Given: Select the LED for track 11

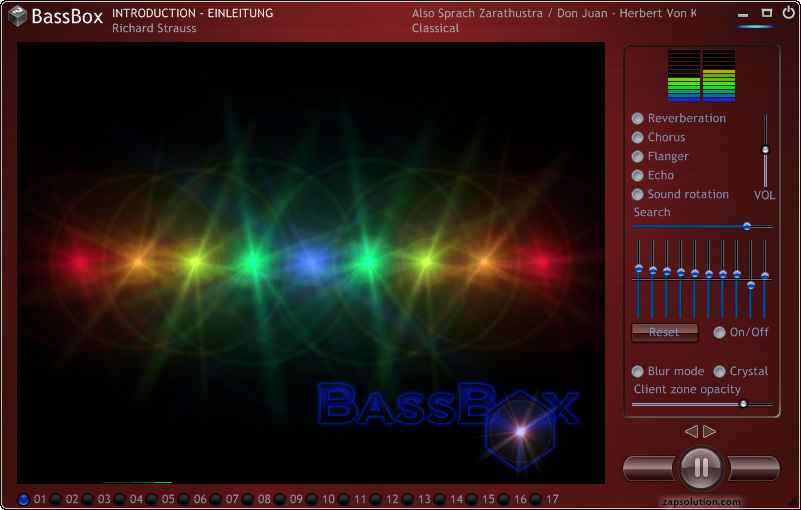Looking at the screenshot, I should (344, 499).
